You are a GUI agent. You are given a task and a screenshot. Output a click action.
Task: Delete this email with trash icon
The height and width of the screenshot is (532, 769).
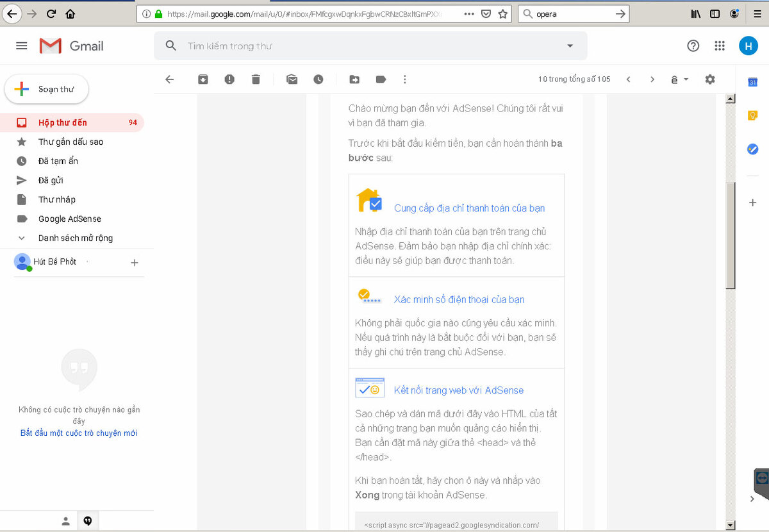click(x=256, y=79)
